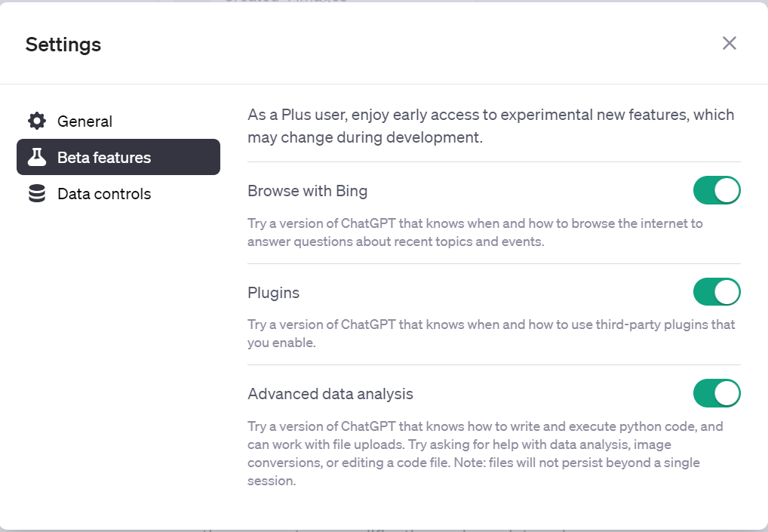Click the Plugins feature title
This screenshot has width=768, height=532.
(273, 292)
